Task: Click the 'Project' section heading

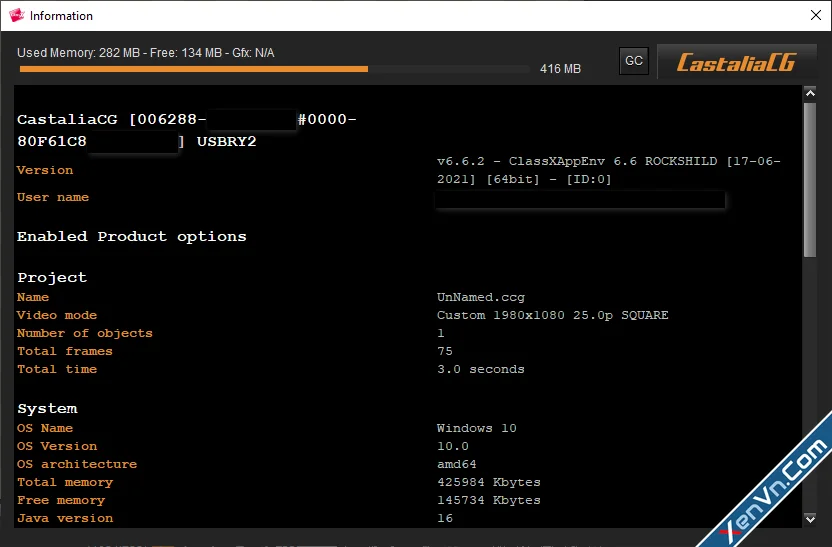Action: pos(52,277)
